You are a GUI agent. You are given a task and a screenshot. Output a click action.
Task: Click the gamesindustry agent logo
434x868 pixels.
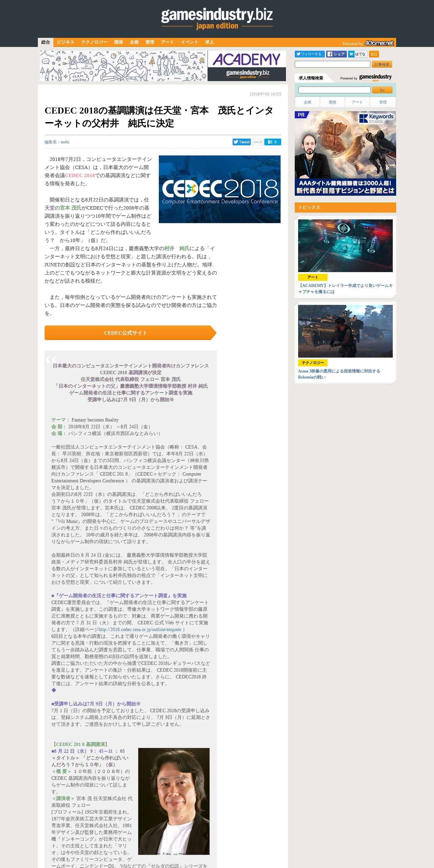(375, 78)
